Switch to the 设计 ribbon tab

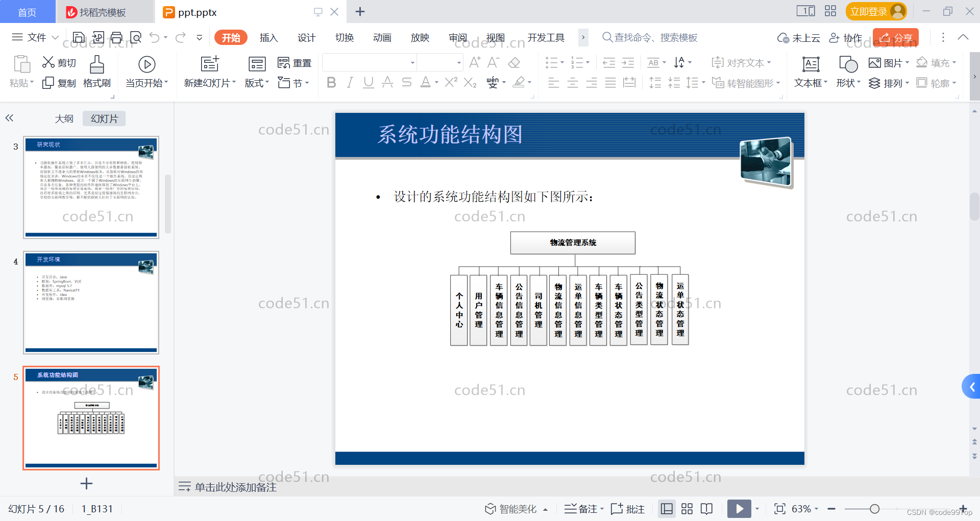tap(307, 37)
